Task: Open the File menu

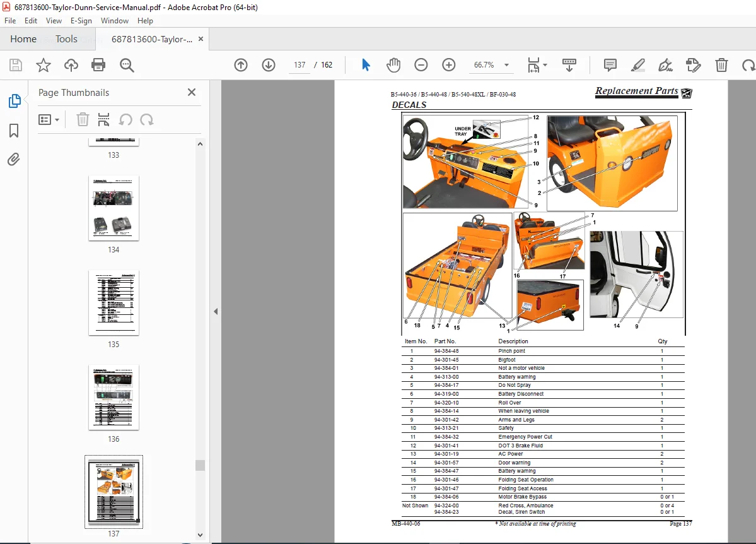Action: click(x=10, y=21)
